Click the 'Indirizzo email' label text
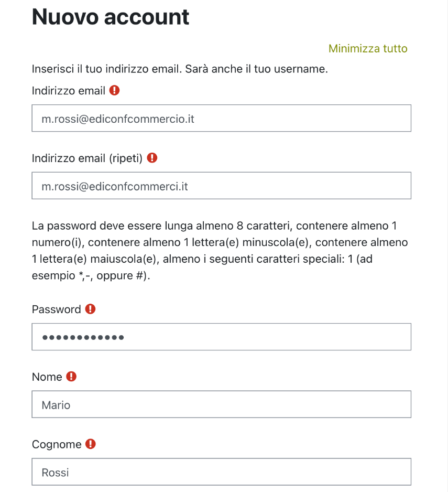This screenshot has height=492, width=448. [x=69, y=91]
